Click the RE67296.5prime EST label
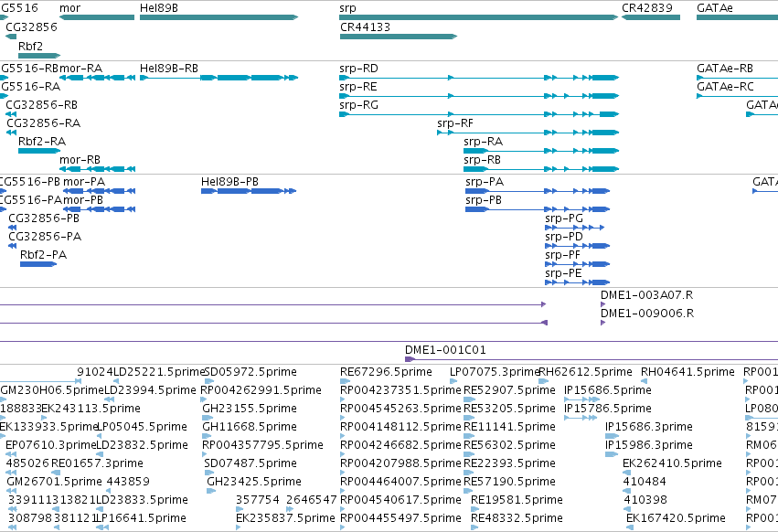The width and height of the screenshot is (778, 532). click(386, 372)
